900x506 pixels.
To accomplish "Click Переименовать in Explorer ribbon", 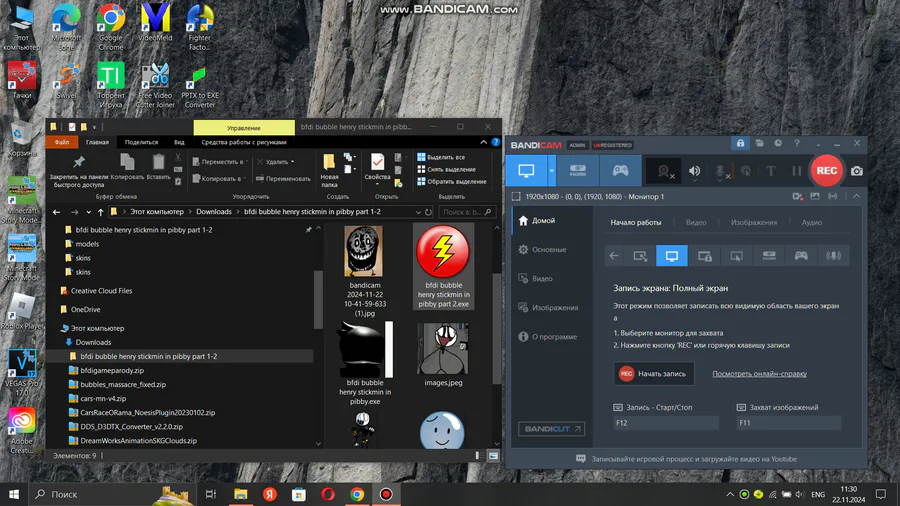I will pos(283,179).
